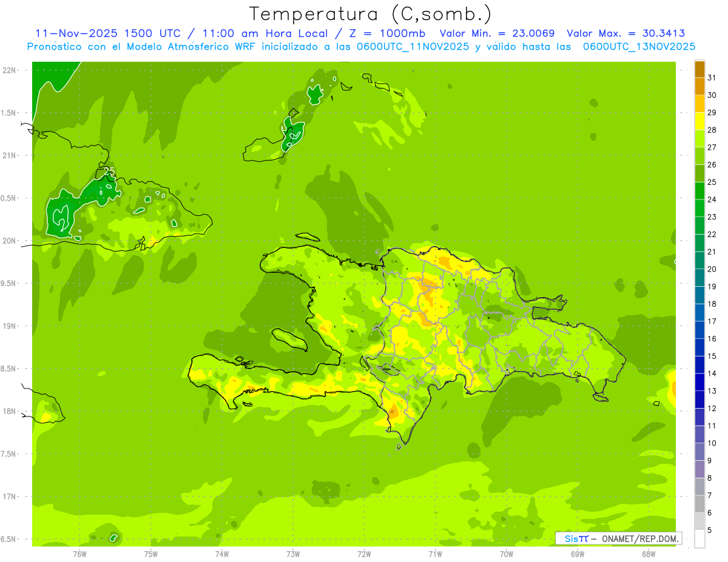Click the legend value '17'
The width and height of the screenshot is (728, 562).
712,321
